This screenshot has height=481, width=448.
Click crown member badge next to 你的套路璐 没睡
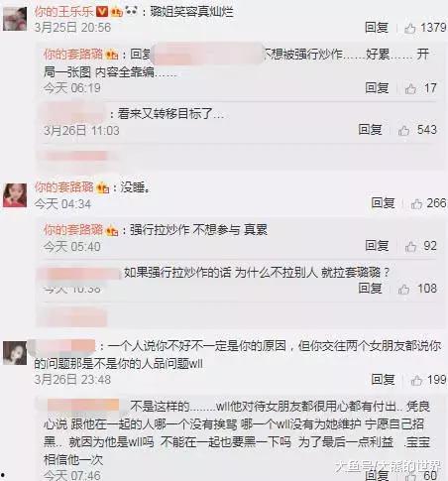pos(103,188)
